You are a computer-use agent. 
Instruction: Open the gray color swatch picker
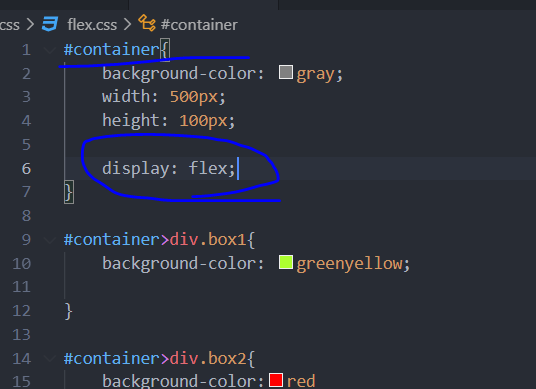(x=286, y=72)
